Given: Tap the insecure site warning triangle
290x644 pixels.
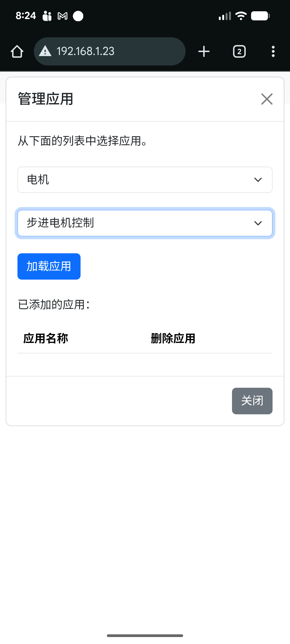Looking at the screenshot, I should click(45, 51).
